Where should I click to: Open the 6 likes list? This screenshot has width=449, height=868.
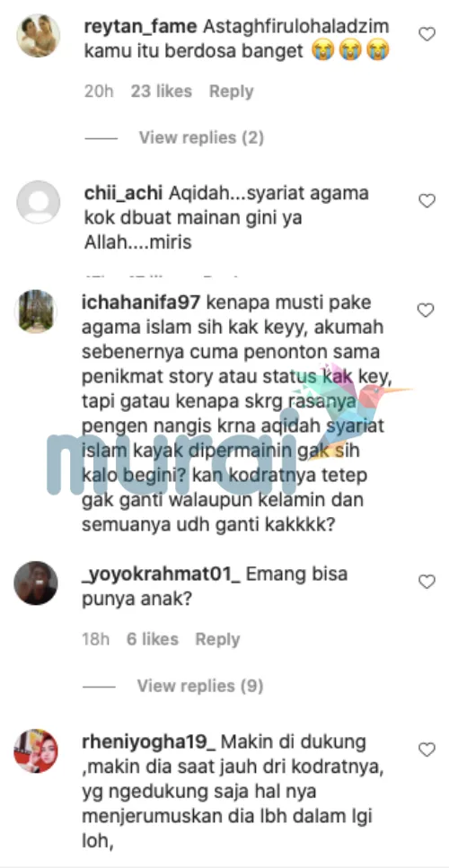click(153, 639)
